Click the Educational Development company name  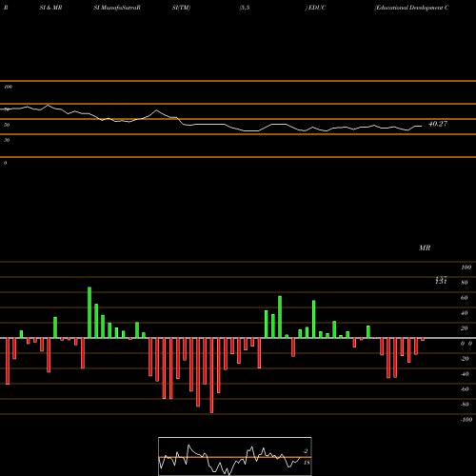coord(411,8)
